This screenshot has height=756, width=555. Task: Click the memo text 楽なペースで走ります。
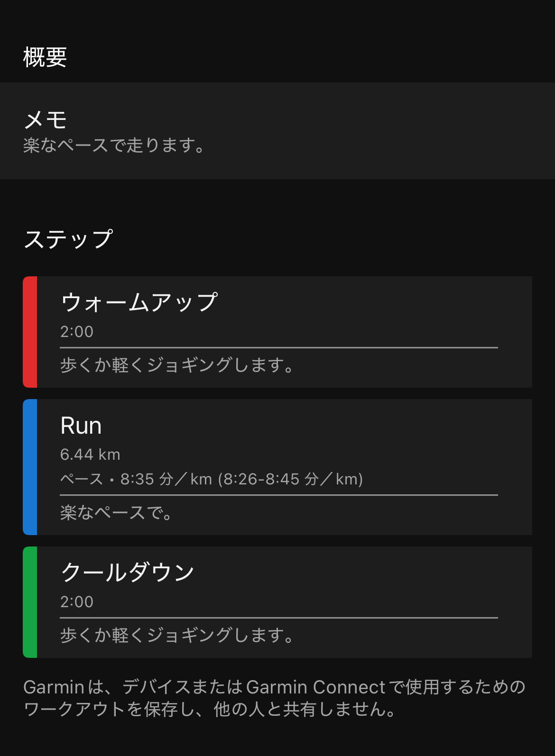click(x=114, y=145)
